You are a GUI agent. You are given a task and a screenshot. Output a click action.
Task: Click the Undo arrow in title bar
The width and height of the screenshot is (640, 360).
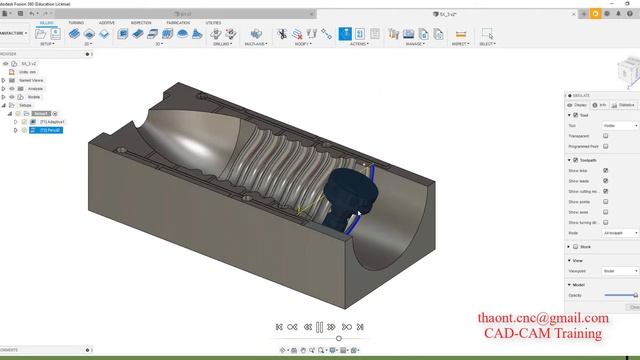32,13
